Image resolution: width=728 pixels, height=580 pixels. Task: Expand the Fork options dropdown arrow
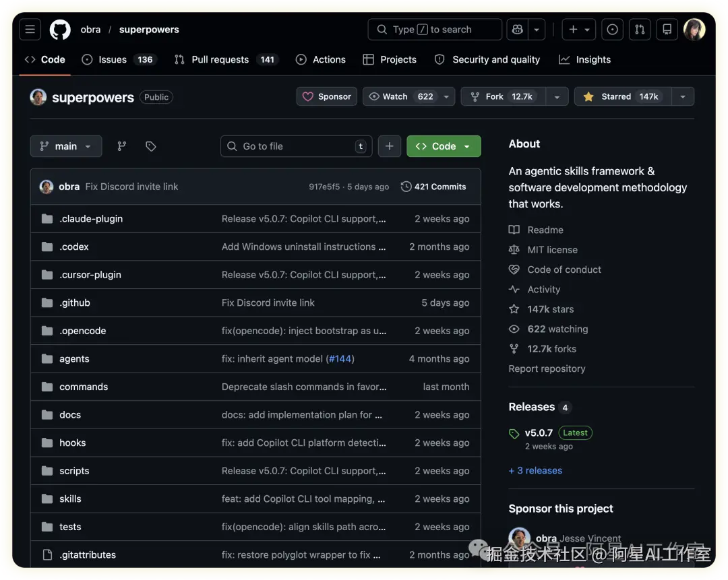tap(557, 96)
